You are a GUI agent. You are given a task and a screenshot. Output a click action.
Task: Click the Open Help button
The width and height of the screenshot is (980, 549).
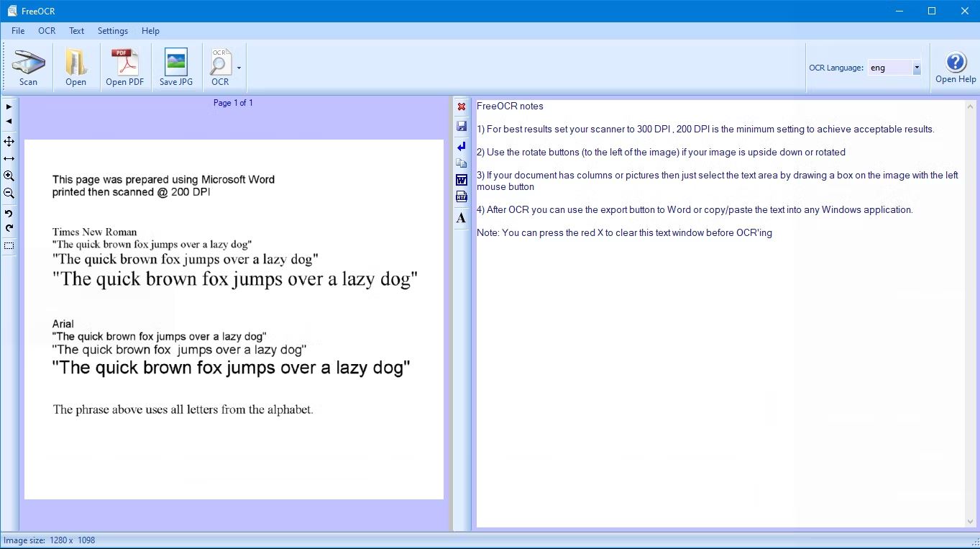pyautogui.click(x=956, y=68)
